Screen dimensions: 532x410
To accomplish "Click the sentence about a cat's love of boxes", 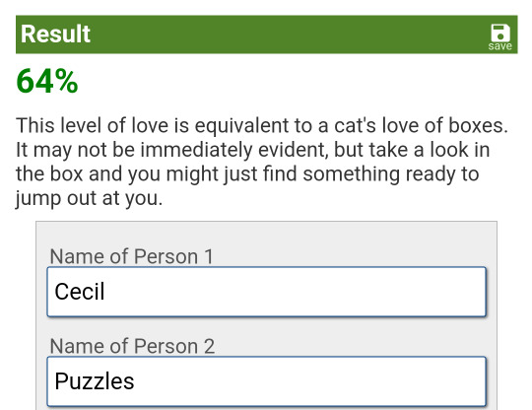I will [x=262, y=125].
